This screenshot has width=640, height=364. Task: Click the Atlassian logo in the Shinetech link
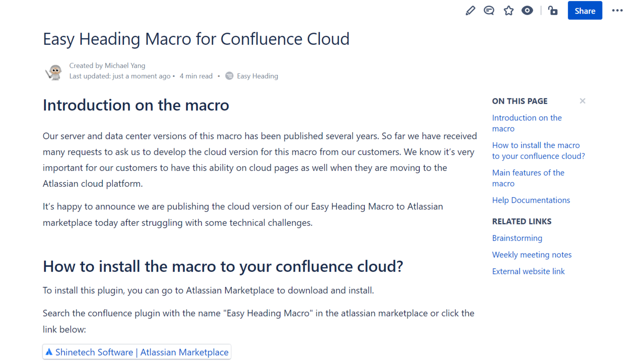click(x=50, y=352)
